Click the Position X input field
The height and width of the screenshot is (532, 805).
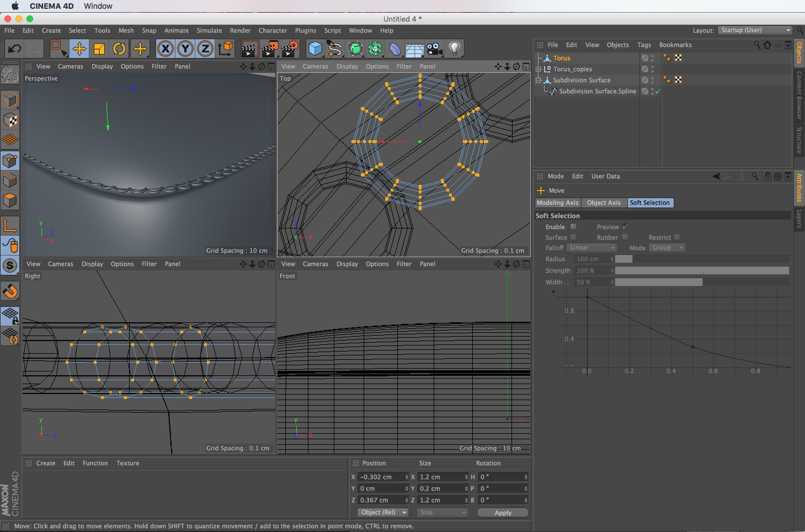pyautogui.click(x=381, y=477)
